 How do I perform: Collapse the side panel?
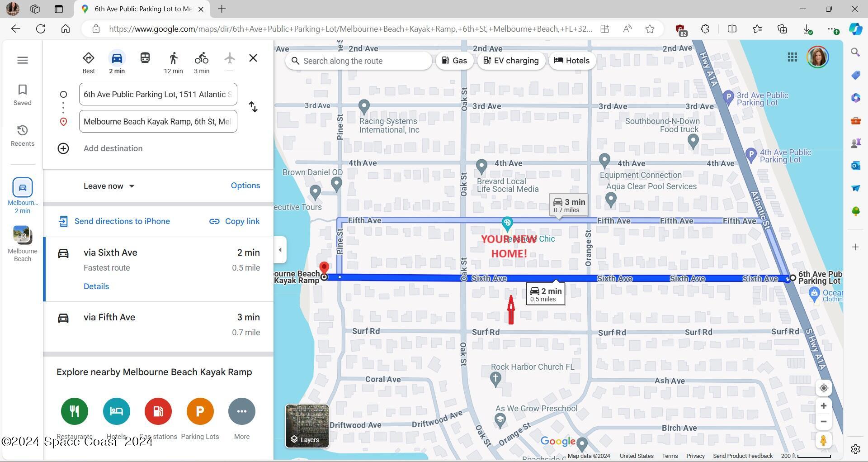(280, 250)
